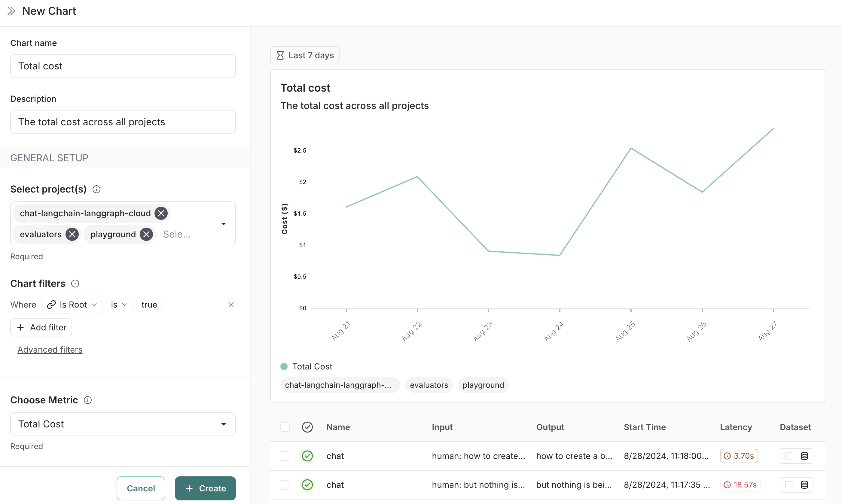Click the Total Cost legend color dot
Image resolution: width=842 pixels, height=504 pixels.
(284, 366)
